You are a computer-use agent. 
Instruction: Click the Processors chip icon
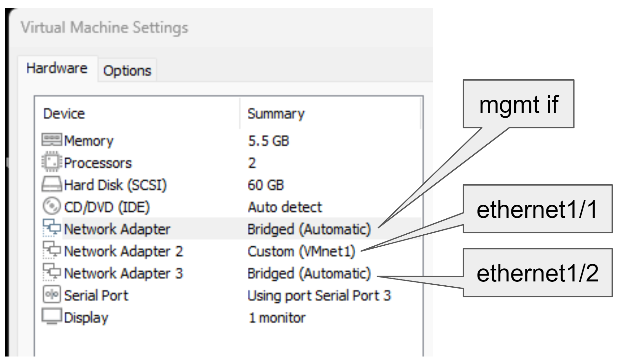click(51, 162)
